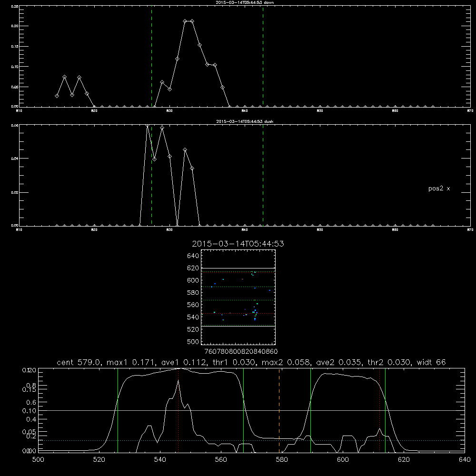Image resolution: width=476 pixels, height=476 pixels.
Task: Click the red dotted line near 612 in bottom plot
Action: (379, 410)
